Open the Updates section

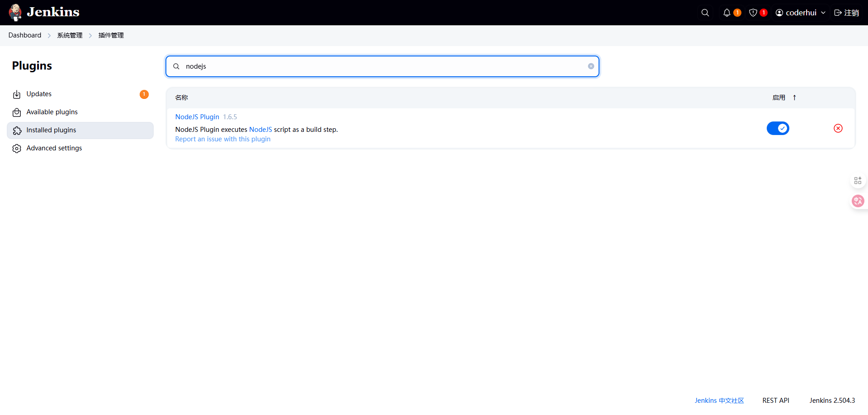tap(39, 94)
